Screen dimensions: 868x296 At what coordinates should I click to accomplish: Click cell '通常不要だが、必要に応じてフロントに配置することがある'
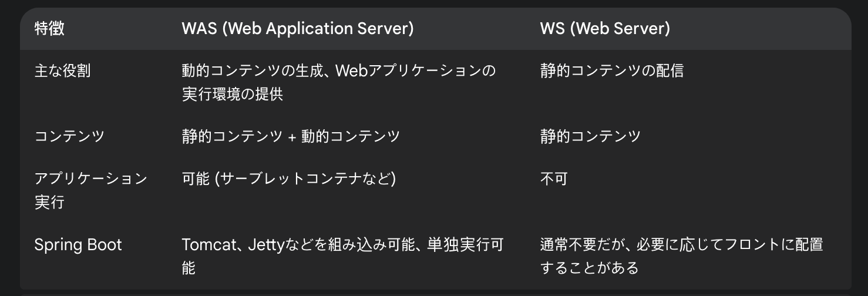(682, 256)
